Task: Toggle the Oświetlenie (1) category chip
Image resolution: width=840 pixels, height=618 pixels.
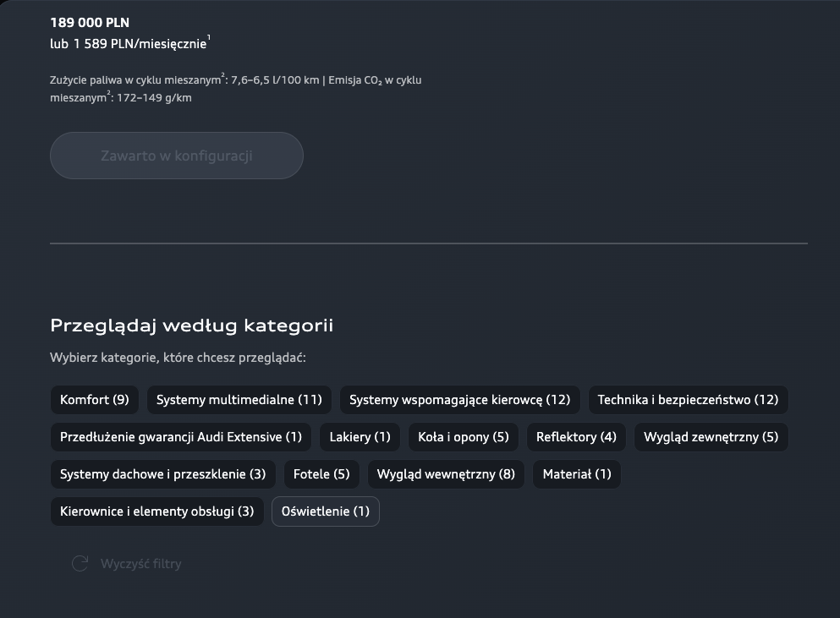Action: point(326,511)
